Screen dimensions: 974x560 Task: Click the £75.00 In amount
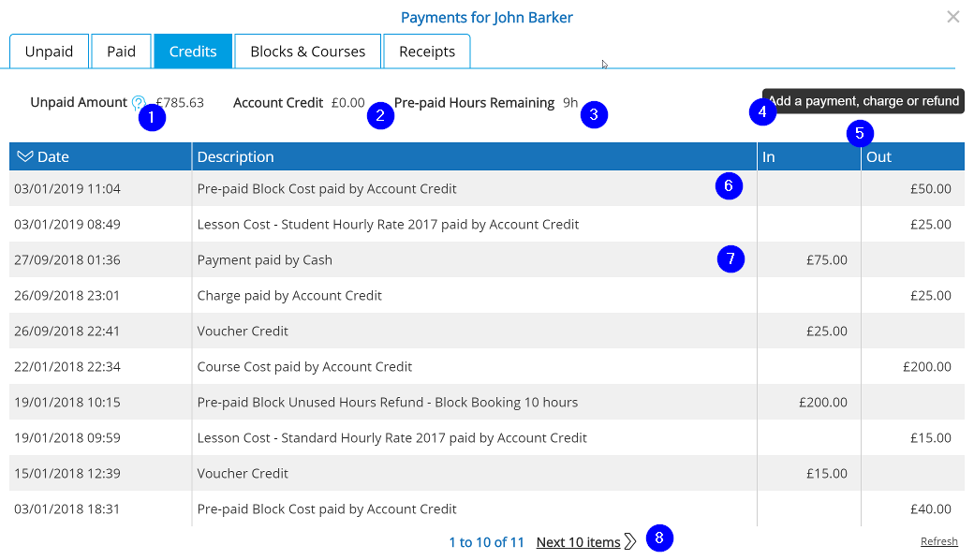point(826,259)
